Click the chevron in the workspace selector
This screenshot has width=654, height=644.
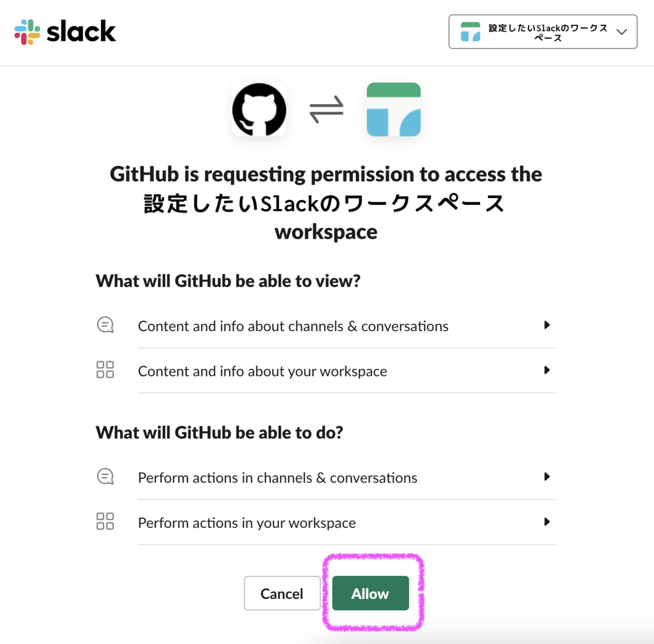621,32
